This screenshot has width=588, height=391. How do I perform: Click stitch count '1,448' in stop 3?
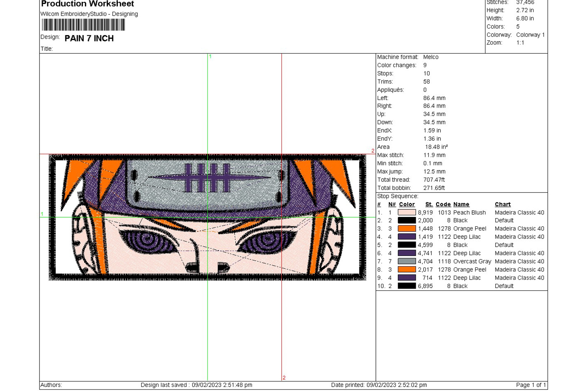pyautogui.click(x=425, y=229)
